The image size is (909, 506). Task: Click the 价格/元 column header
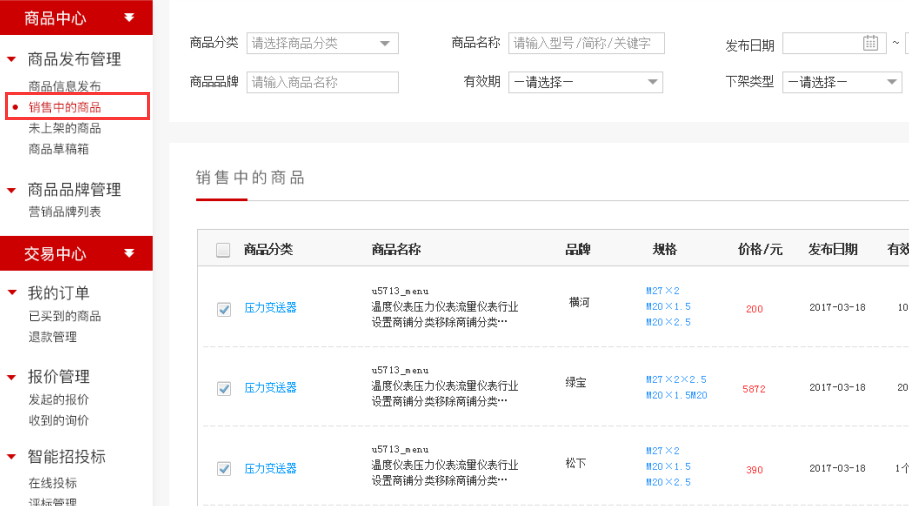pyautogui.click(x=760, y=249)
